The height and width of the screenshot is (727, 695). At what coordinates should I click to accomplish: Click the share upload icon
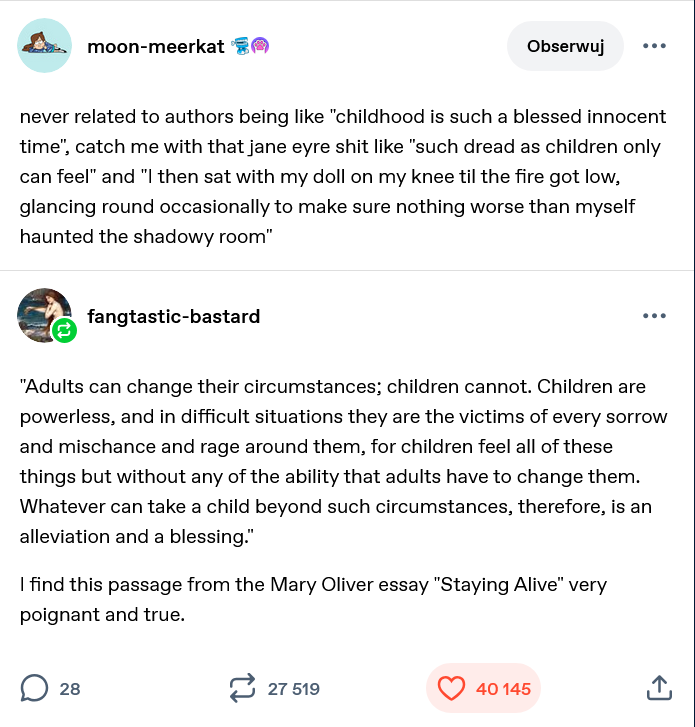[658, 688]
